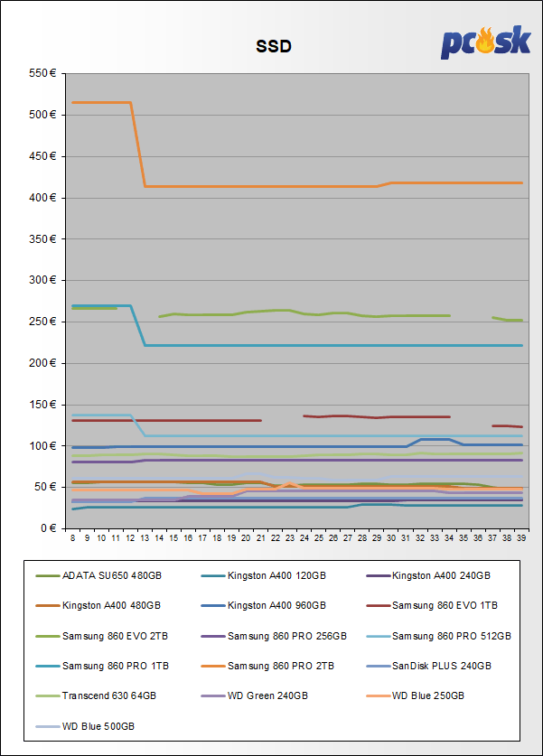Click the Transcend 630 64GB legend swatch
This screenshot has width=543, height=756.
pyautogui.click(x=47, y=696)
